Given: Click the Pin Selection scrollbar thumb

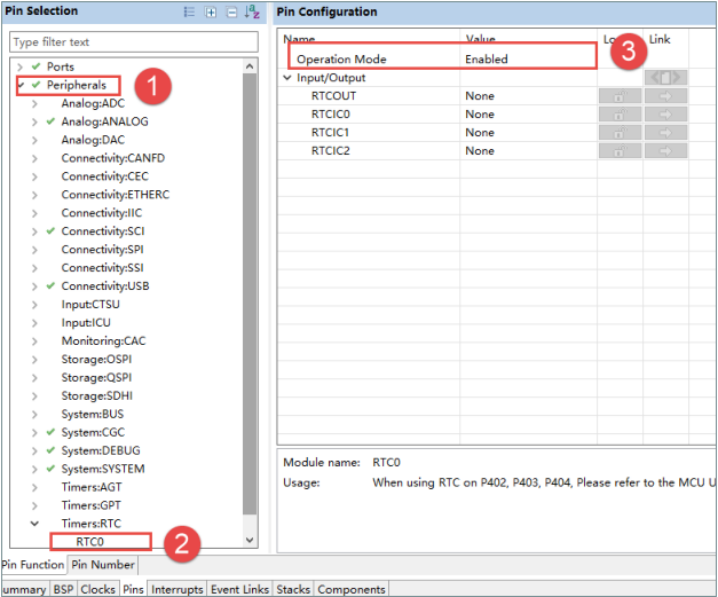Looking at the screenshot, I should 250,294.
